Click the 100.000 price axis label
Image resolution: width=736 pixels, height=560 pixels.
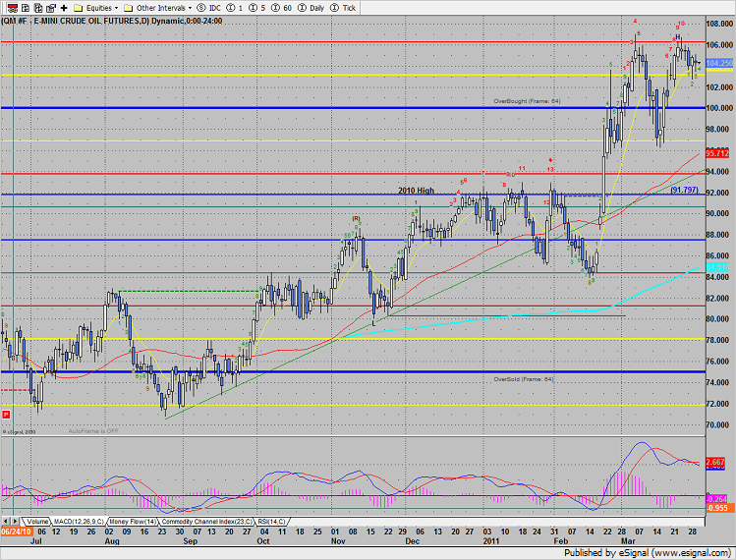719,108
